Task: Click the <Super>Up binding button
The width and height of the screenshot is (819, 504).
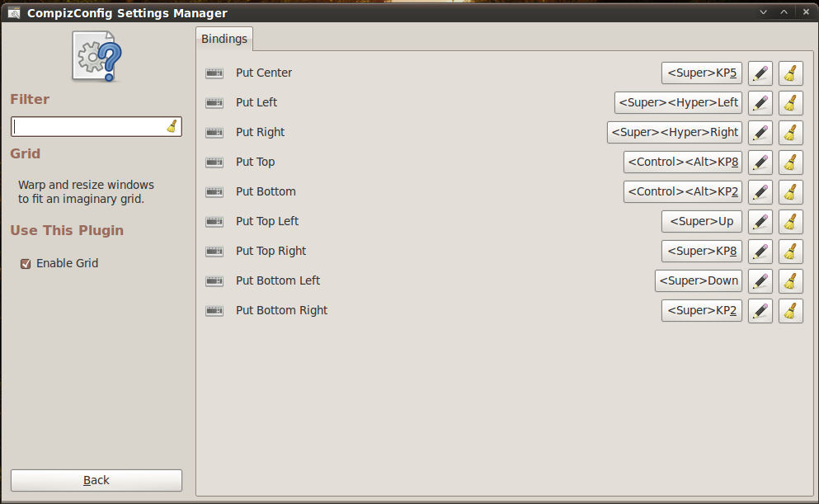Action: click(x=702, y=222)
